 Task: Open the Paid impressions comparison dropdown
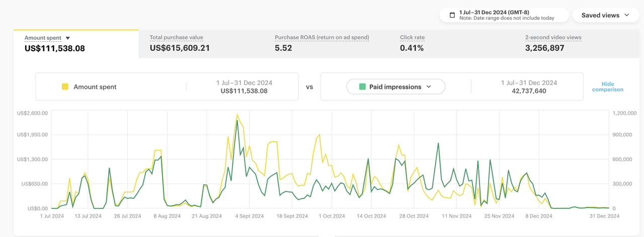tap(395, 87)
